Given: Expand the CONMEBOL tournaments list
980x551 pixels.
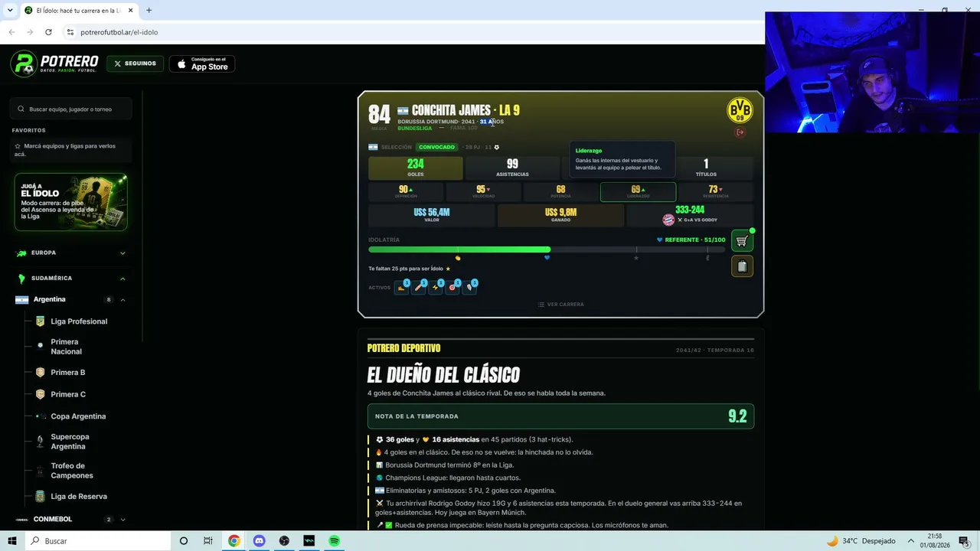Looking at the screenshot, I should tap(71, 519).
